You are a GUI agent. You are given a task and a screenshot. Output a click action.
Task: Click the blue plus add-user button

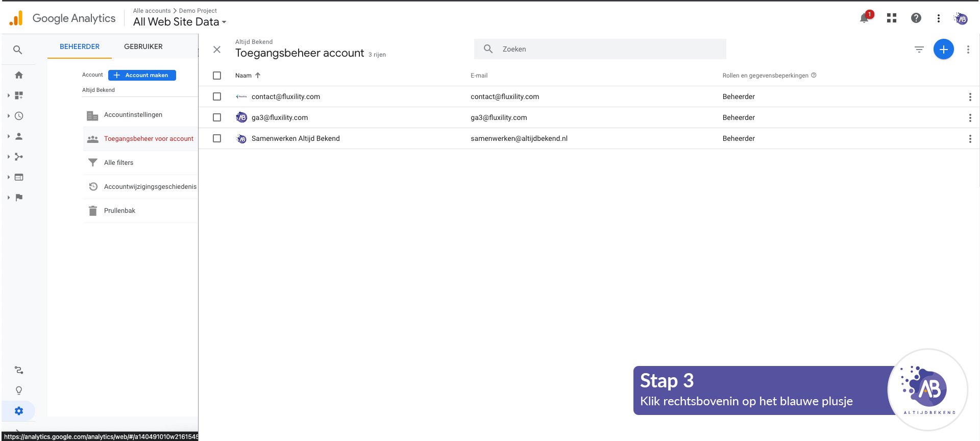click(943, 49)
